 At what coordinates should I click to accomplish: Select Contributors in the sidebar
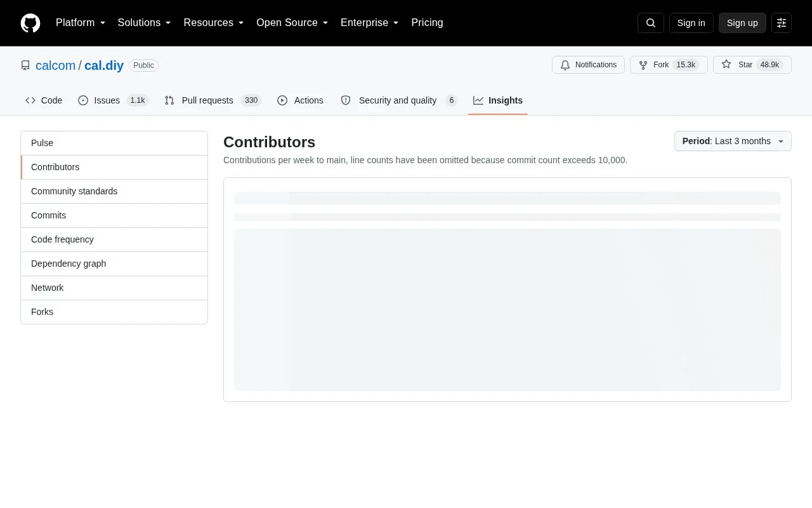pyautogui.click(x=114, y=167)
